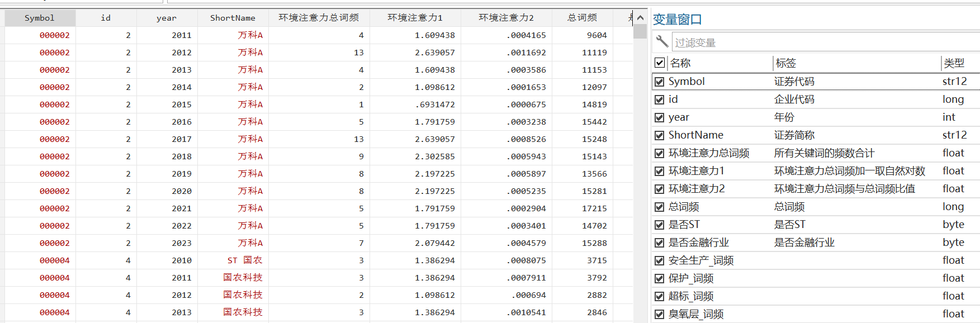
Task: Toggle the 总词频 variable checkbox
Action: tap(660, 207)
